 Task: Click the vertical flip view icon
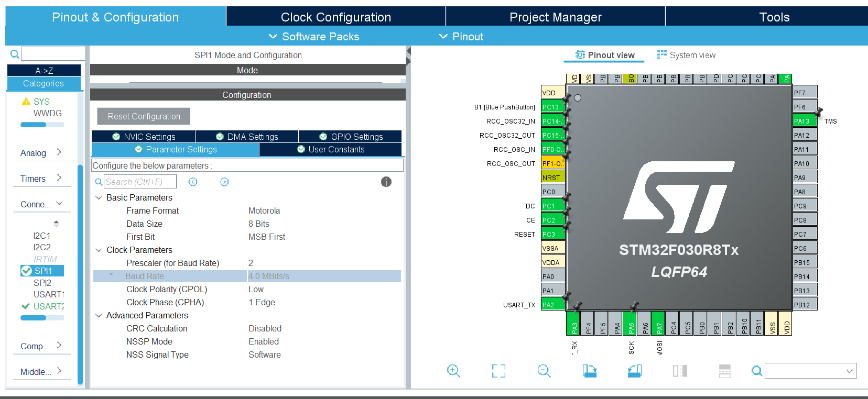click(x=680, y=371)
